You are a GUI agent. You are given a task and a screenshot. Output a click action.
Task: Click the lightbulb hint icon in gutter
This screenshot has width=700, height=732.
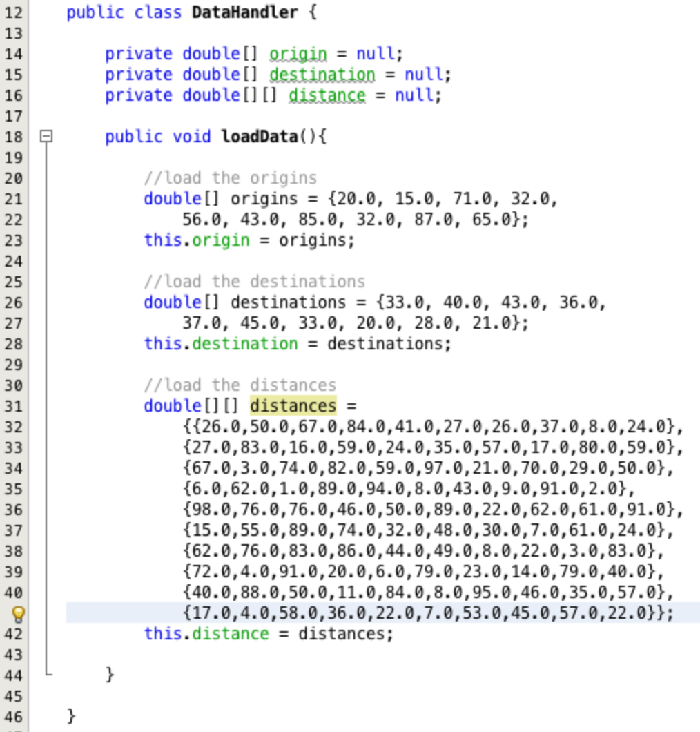pos(18,613)
